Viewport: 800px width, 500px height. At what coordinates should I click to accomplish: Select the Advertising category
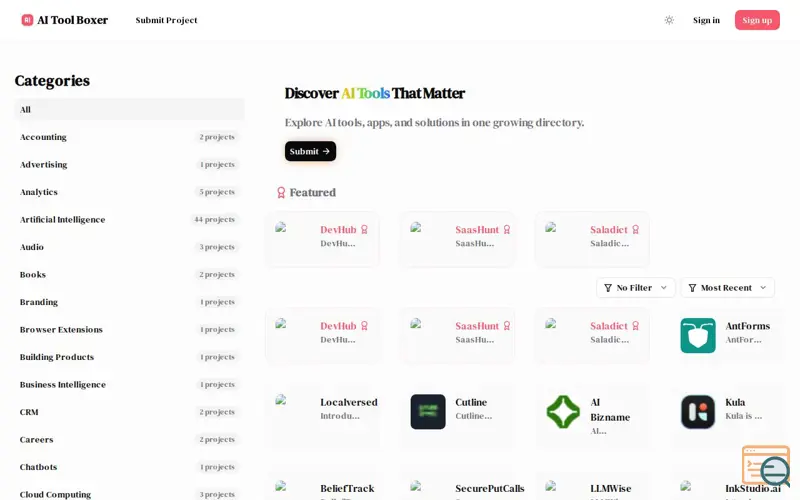[x=129, y=164]
